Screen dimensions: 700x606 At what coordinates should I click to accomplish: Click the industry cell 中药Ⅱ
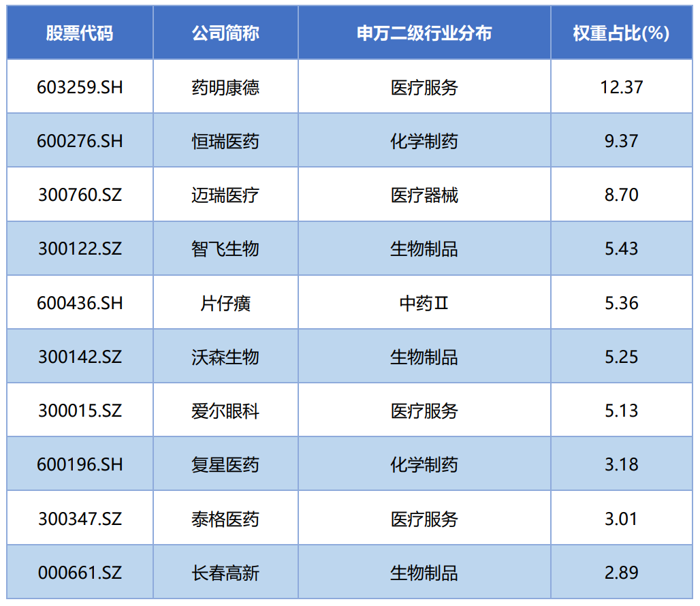pos(424,303)
